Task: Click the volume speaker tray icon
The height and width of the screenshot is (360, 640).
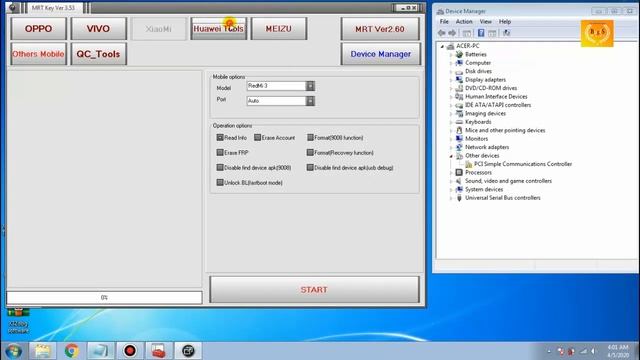Action: coord(593,351)
